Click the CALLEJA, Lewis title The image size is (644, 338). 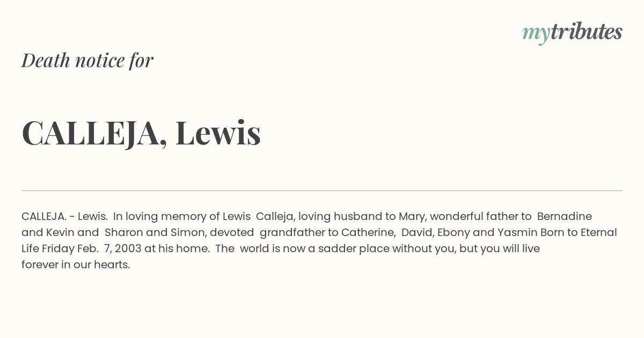point(141,133)
